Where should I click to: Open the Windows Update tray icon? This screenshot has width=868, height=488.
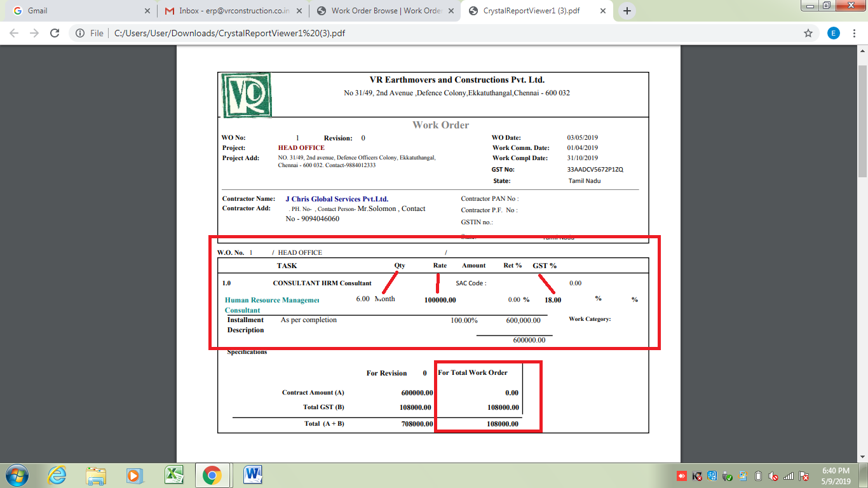coord(743,476)
